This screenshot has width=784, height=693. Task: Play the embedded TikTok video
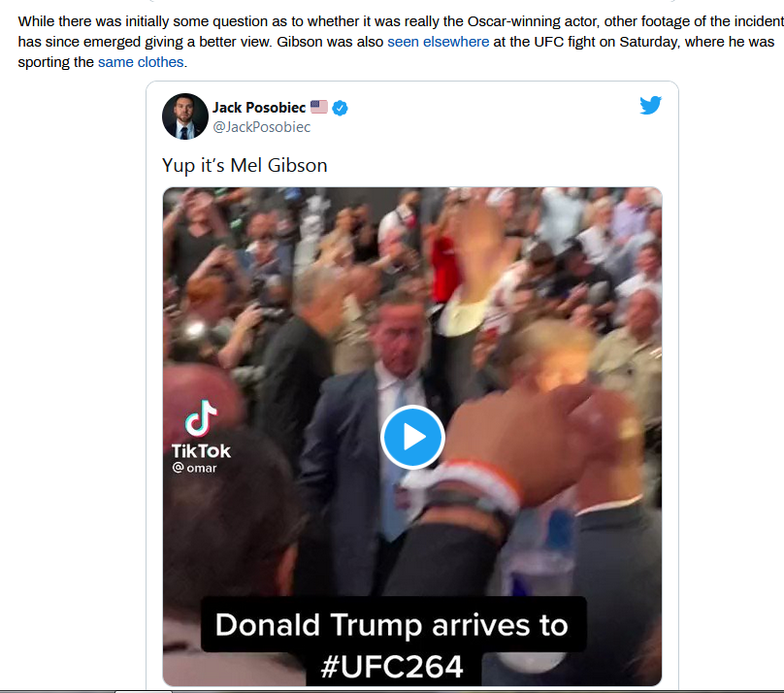(x=412, y=437)
